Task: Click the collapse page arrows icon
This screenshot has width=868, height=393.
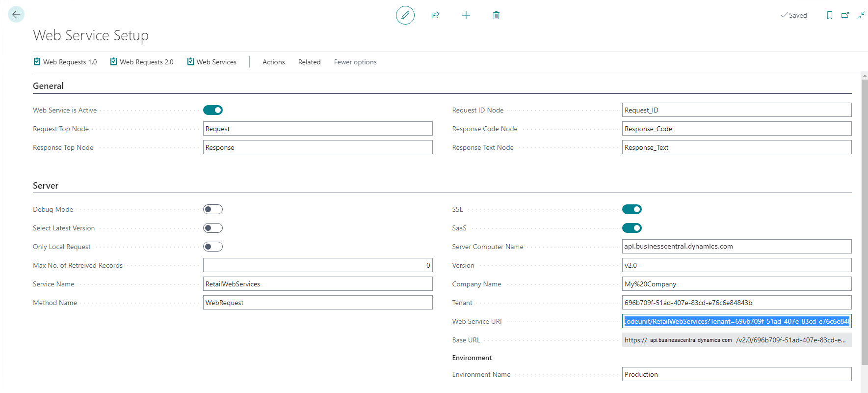Action: pos(861,15)
